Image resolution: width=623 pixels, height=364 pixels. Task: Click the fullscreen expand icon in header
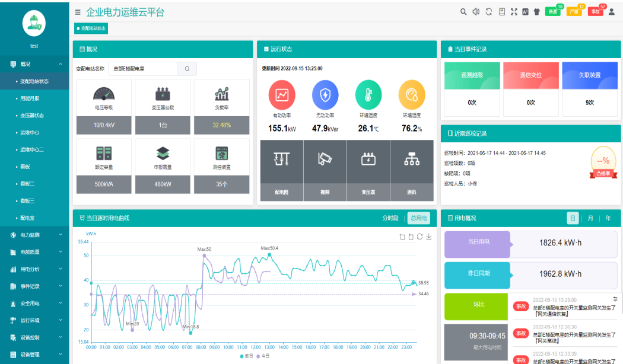coord(514,12)
